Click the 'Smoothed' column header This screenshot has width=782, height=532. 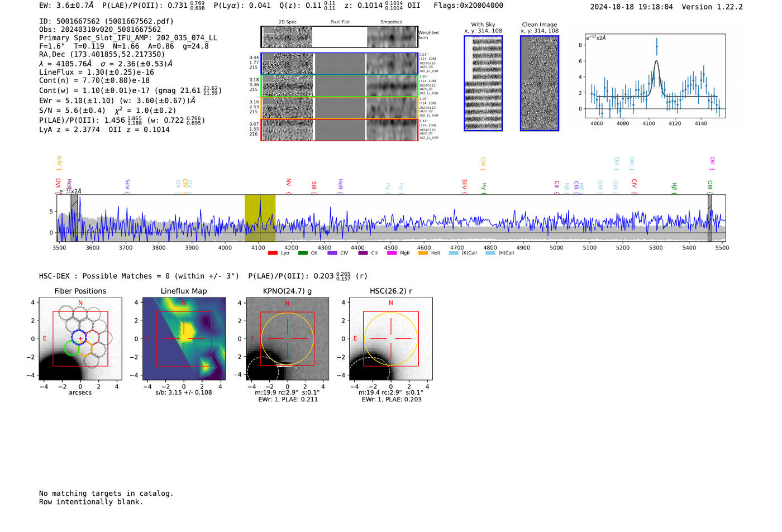(392, 22)
